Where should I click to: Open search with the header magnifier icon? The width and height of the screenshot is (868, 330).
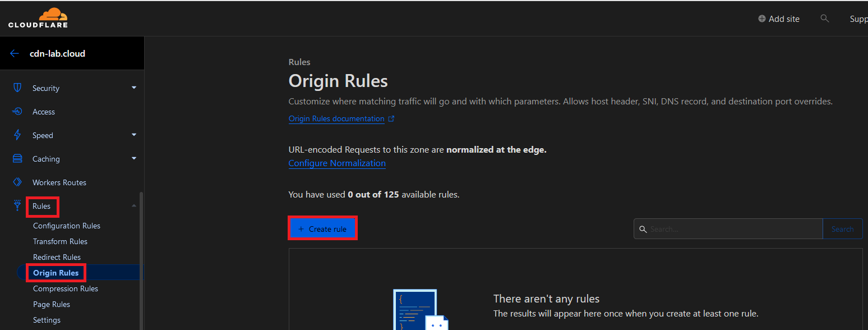click(x=824, y=19)
